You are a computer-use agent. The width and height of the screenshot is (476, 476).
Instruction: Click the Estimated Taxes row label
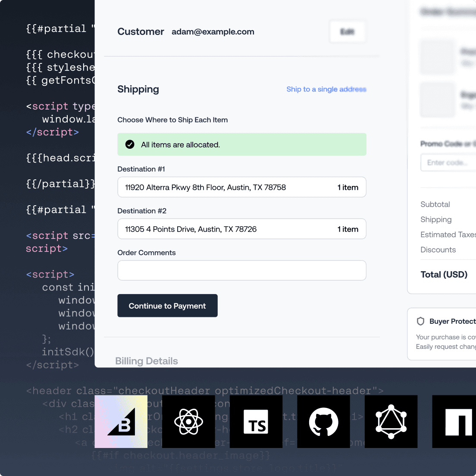[x=448, y=235]
